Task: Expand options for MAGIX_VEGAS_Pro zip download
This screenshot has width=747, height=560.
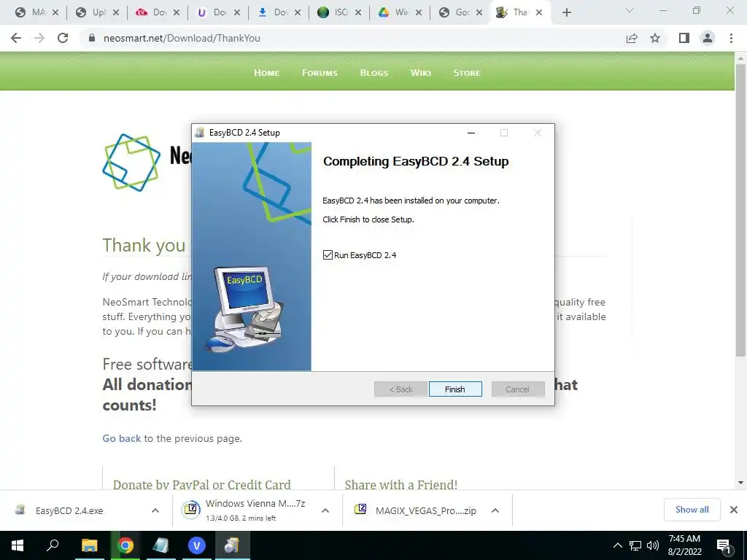Action: pyautogui.click(x=495, y=510)
